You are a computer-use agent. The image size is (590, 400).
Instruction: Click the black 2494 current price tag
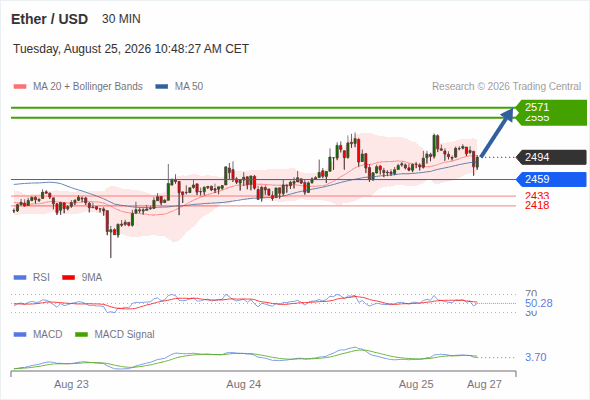tap(551, 157)
